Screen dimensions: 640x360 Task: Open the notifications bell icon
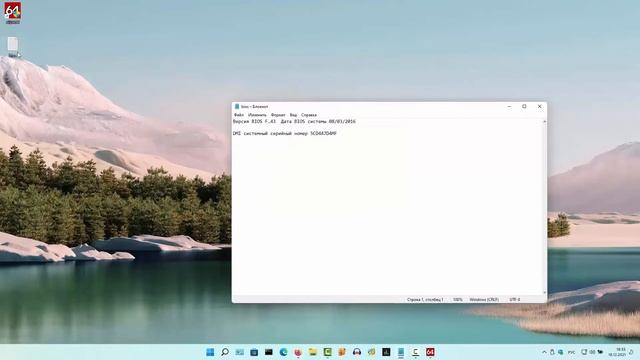tap(631, 352)
